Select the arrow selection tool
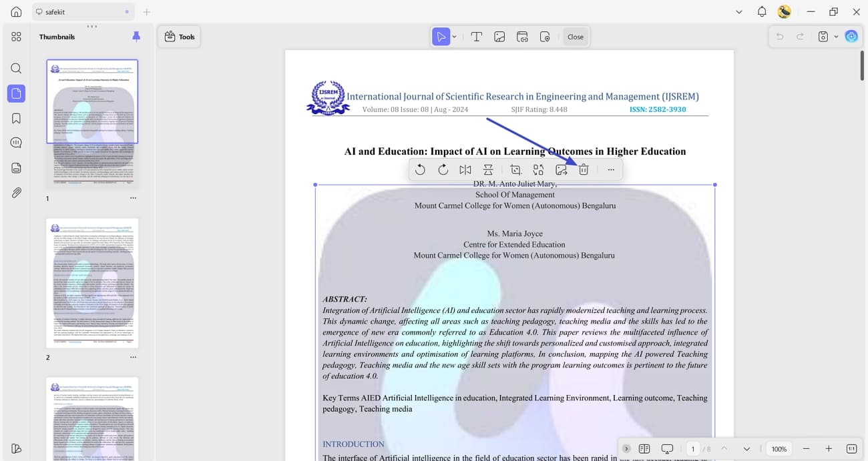Screen dimensions: 868x461 [441, 37]
